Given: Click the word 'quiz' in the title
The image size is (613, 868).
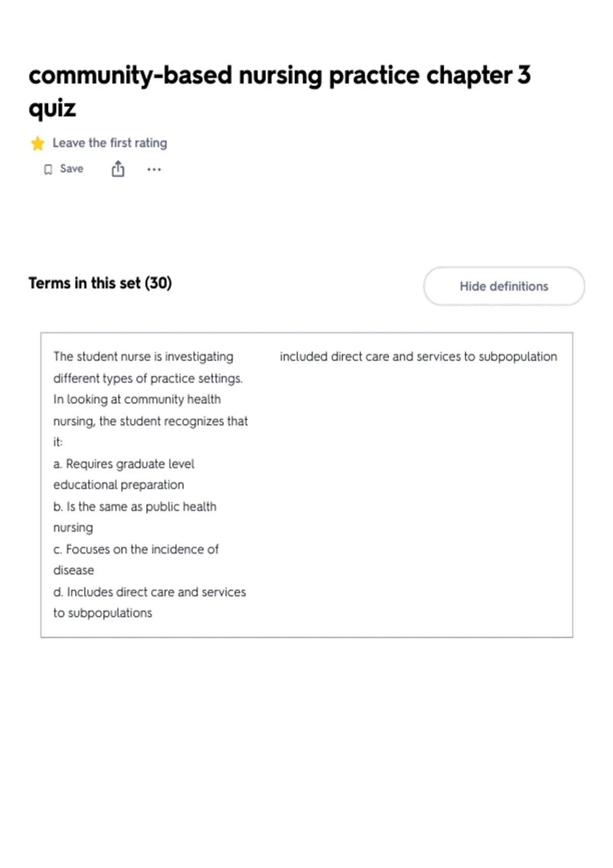Looking at the screenshot, I should [x=52, y=109].
